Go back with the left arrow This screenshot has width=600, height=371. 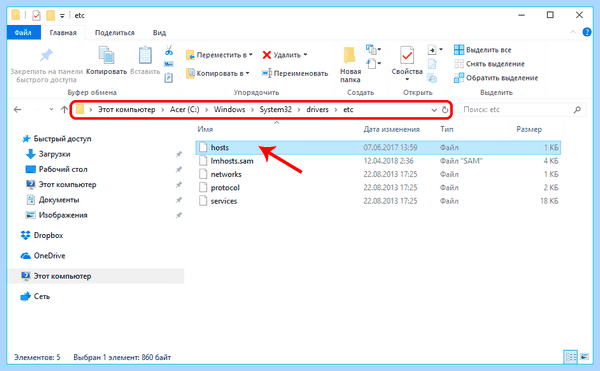pos(18,110)
